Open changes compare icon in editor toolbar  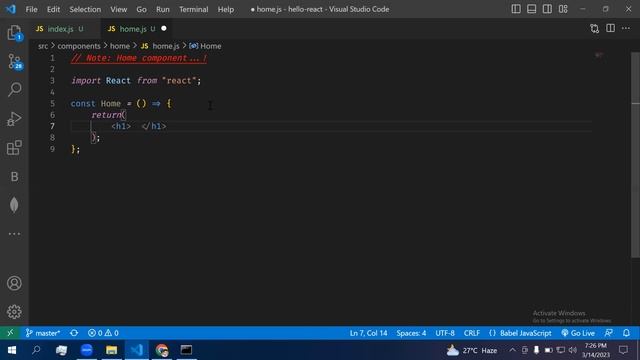[595, 29]
